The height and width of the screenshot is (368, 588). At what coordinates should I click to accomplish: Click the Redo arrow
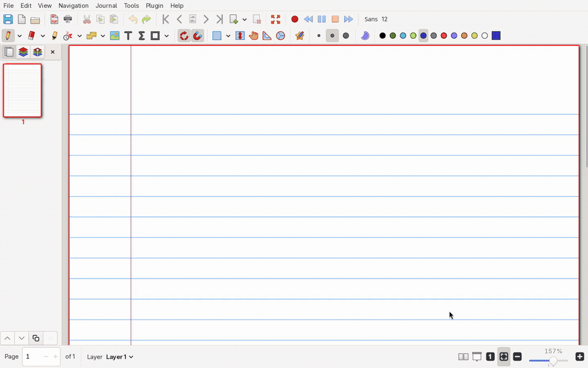coord(146,19)
